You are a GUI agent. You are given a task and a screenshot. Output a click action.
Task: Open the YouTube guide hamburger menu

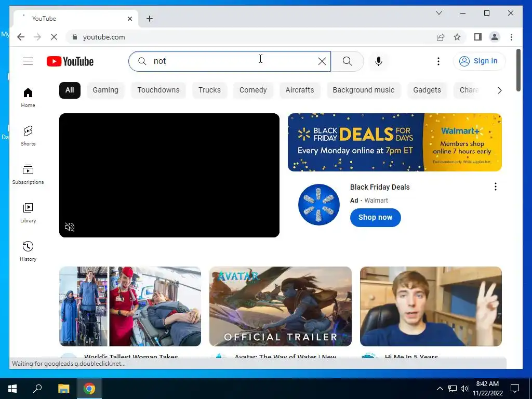pos(28,61)
